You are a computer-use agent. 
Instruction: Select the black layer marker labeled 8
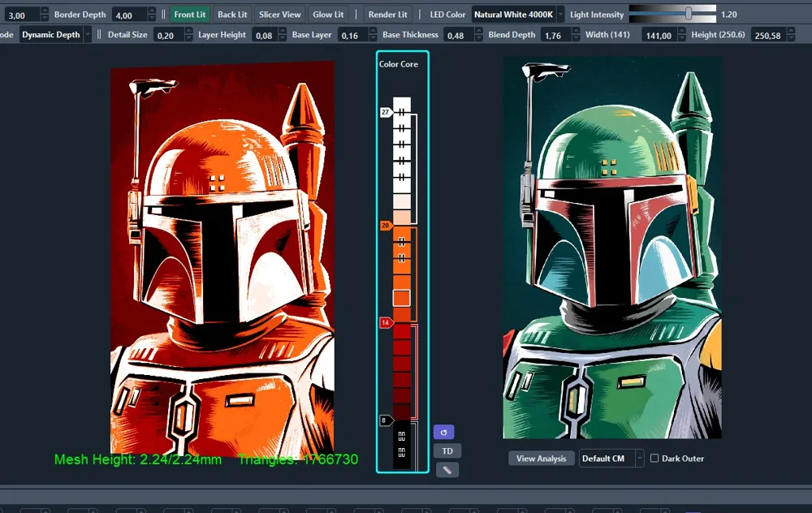click(x=385, y=420)
